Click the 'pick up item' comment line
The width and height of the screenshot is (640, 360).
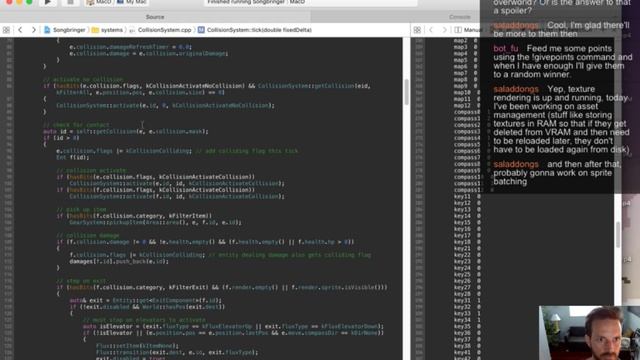81,209
